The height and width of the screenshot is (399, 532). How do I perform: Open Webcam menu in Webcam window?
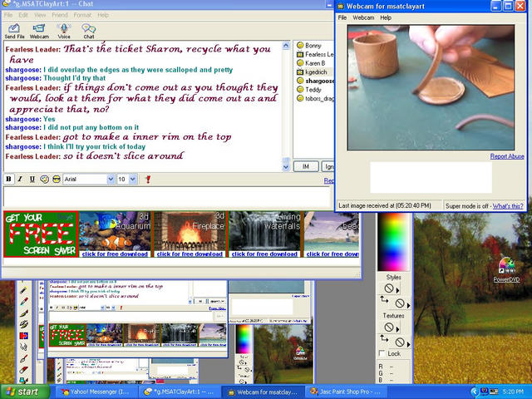363,17
